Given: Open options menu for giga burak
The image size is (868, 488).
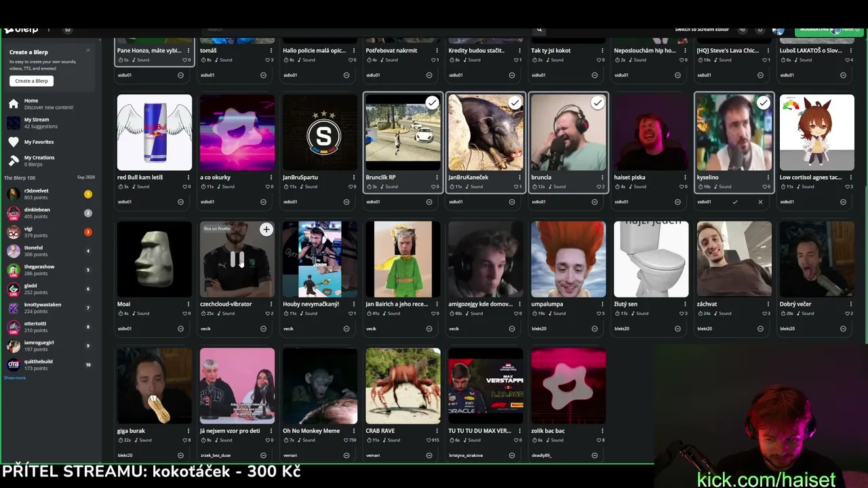Looking at the screenshot, I should coord(188,431).
